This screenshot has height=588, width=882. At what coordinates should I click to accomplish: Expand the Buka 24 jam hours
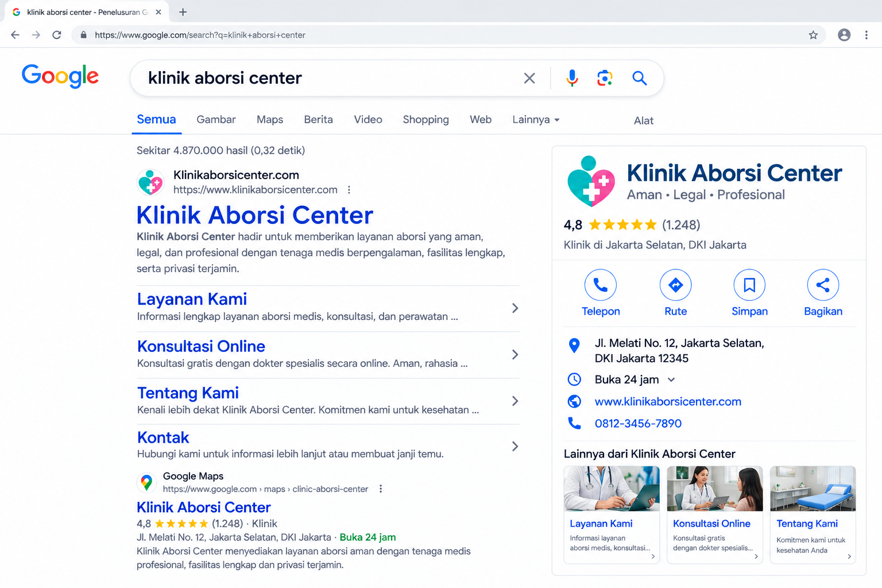tap(671, 380)
